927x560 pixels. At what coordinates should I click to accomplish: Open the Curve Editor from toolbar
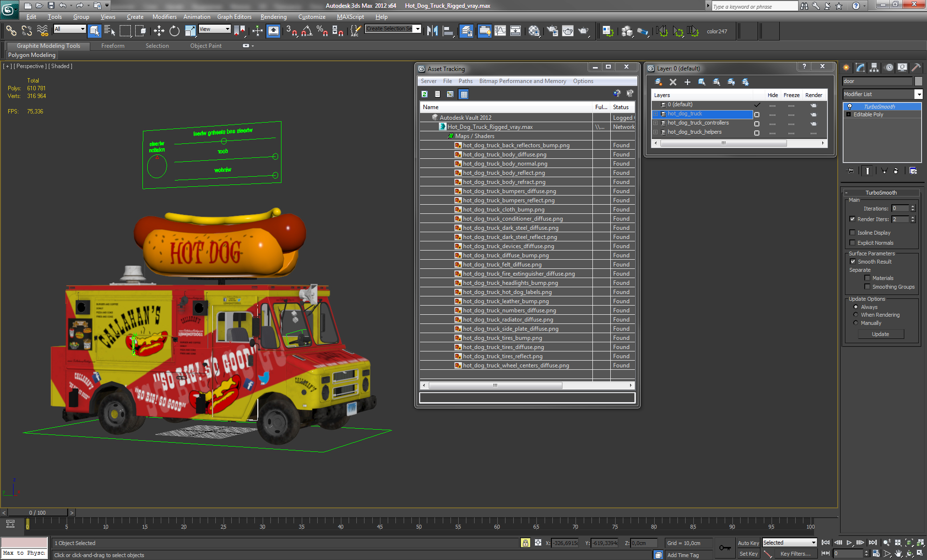point(500,31)
